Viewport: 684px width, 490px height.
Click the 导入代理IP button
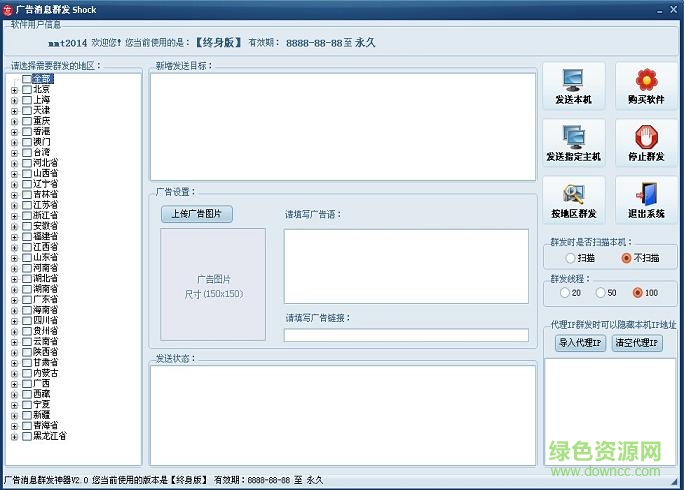tap(580, 343)
